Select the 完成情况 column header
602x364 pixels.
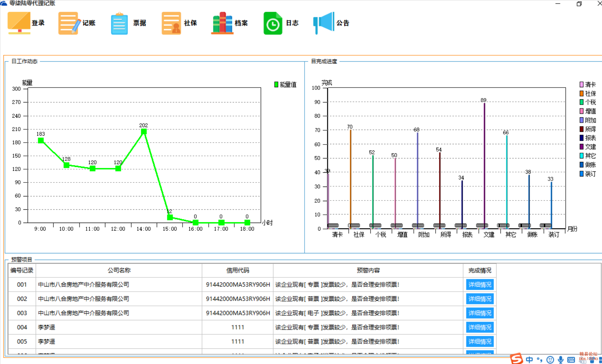[480, 270]
